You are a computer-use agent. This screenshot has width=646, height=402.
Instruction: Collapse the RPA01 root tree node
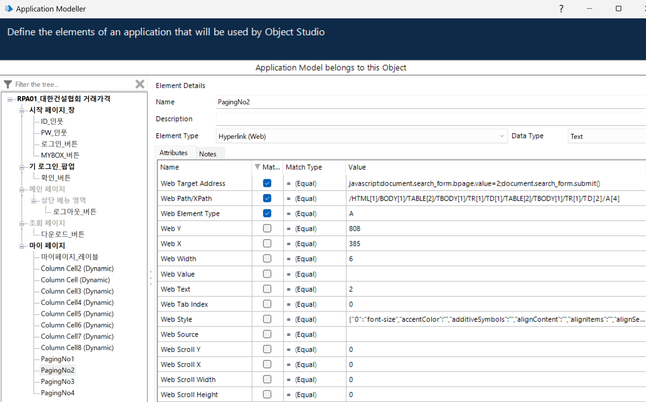[x=10, y=99]
